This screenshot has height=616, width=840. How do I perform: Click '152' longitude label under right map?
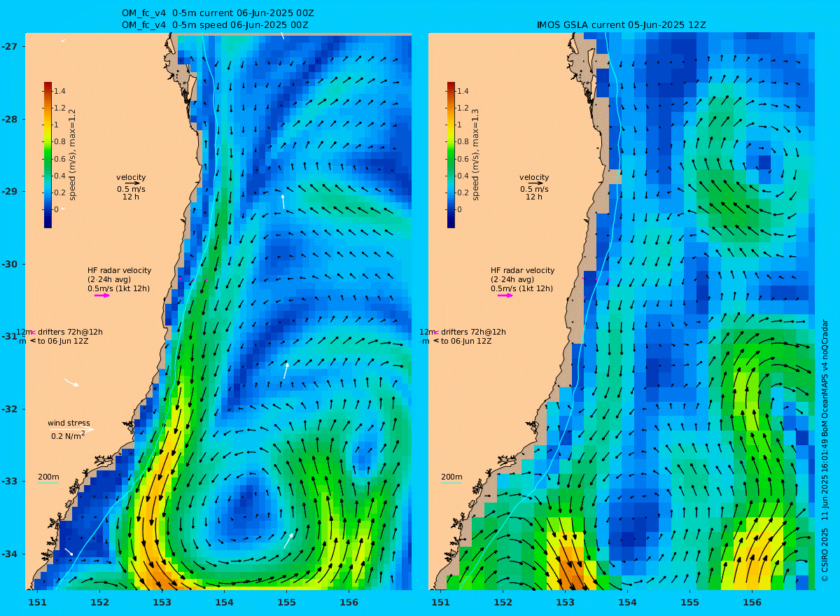[503, 601]
